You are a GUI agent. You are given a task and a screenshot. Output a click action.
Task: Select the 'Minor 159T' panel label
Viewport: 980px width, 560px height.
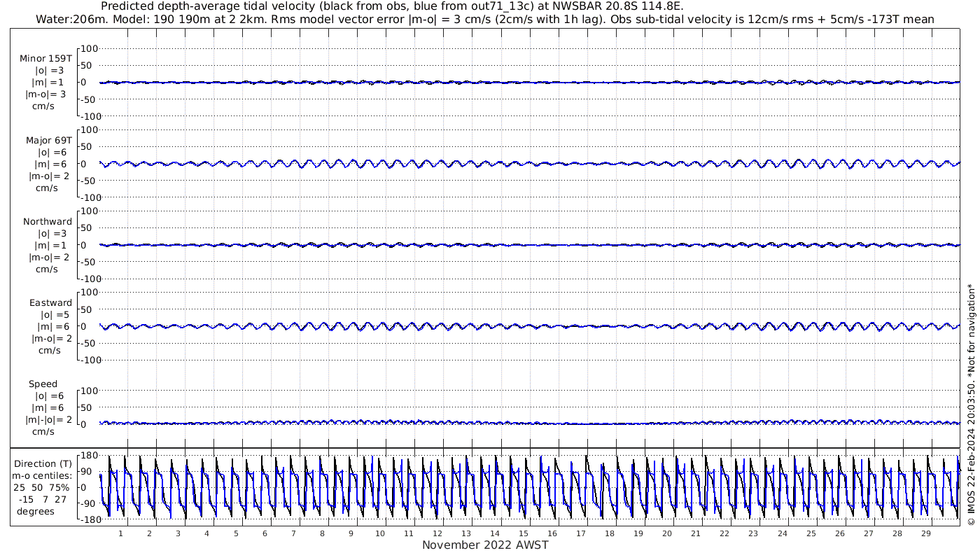pos(45,58)
